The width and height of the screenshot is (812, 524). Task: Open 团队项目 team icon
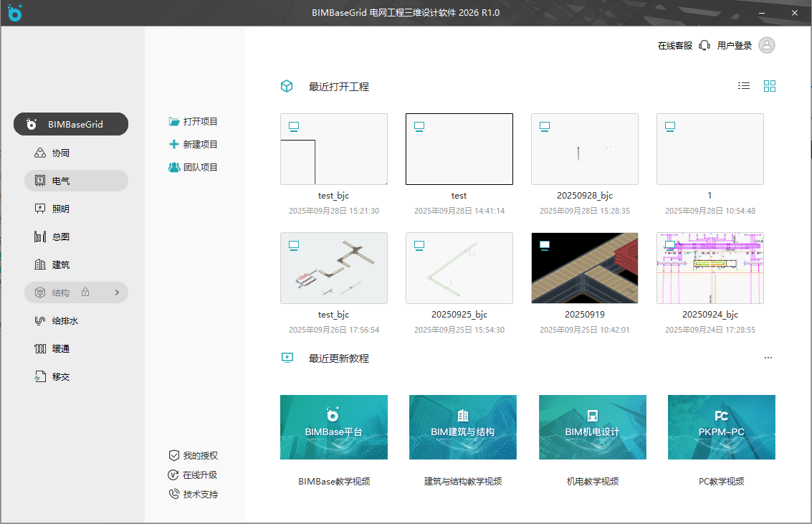coord(174,167)
